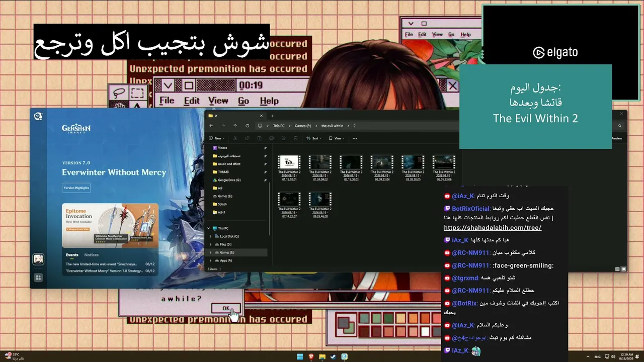Open Help menu beside the 00:19 timer window
This screenshot has width=644, height=362.
[x=269, y=101]
